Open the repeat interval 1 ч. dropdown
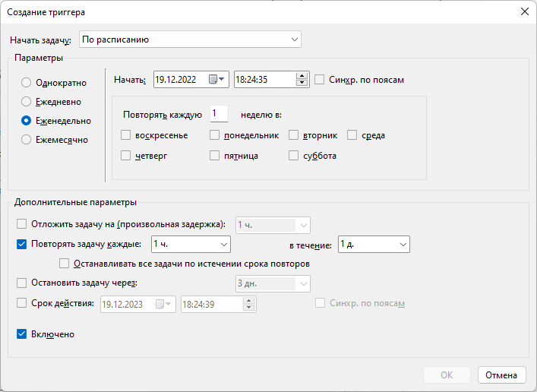537x392 pixels. click(x=191, y=245)
